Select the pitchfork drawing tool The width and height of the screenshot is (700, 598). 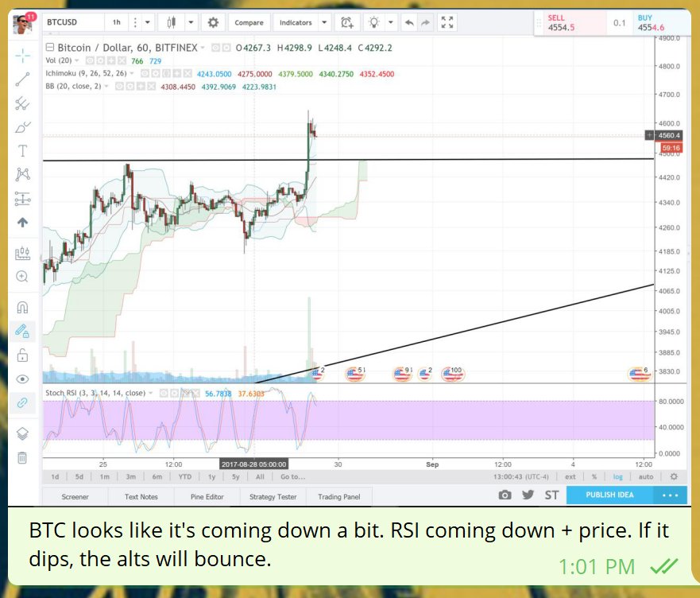[22, 103]
